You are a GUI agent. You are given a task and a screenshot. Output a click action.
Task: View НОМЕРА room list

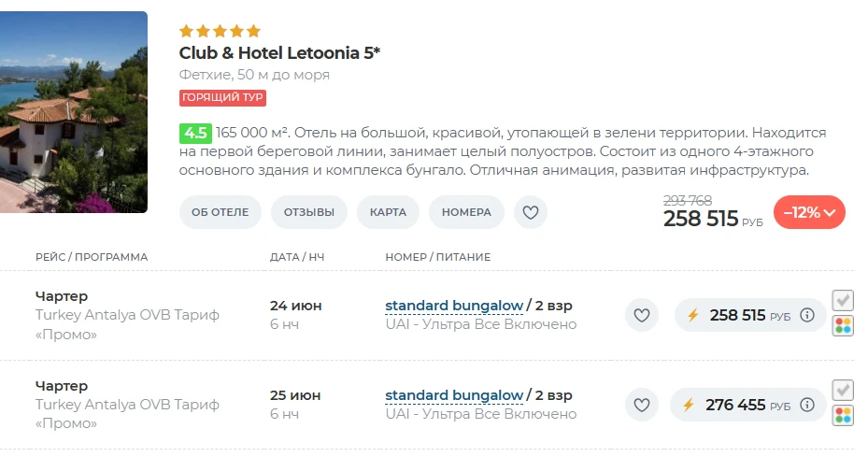pos(466,212)
